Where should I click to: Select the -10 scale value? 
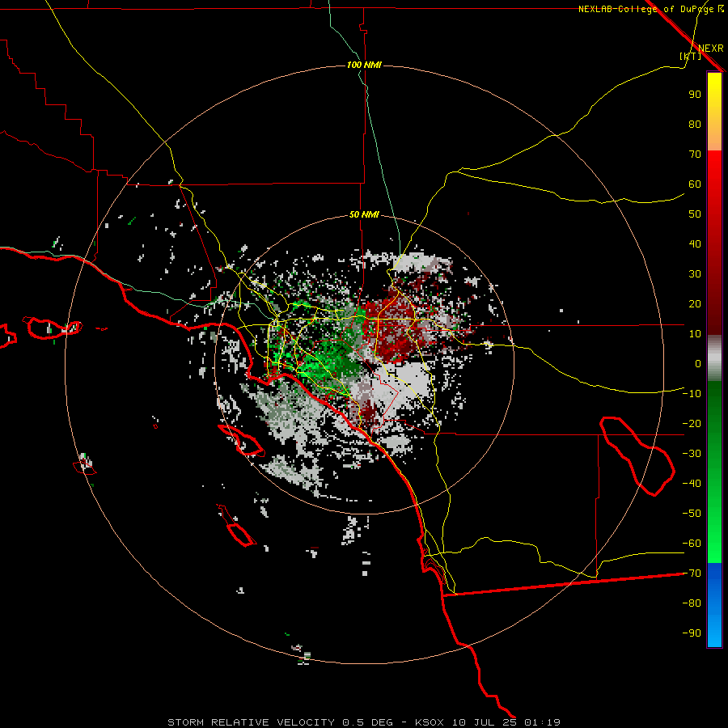[x=692, y=394]
